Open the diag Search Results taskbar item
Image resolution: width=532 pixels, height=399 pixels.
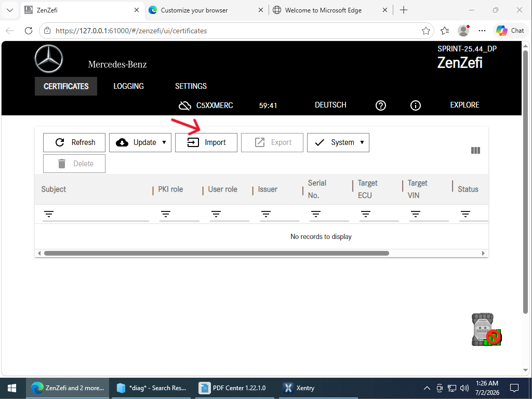coord(151,388)
